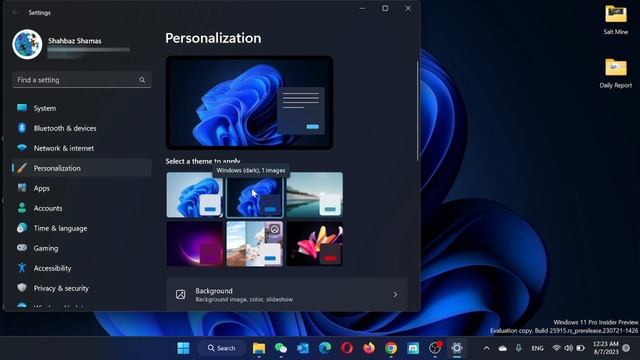Go back with the Settings back arrow

(x=16, y=13)
